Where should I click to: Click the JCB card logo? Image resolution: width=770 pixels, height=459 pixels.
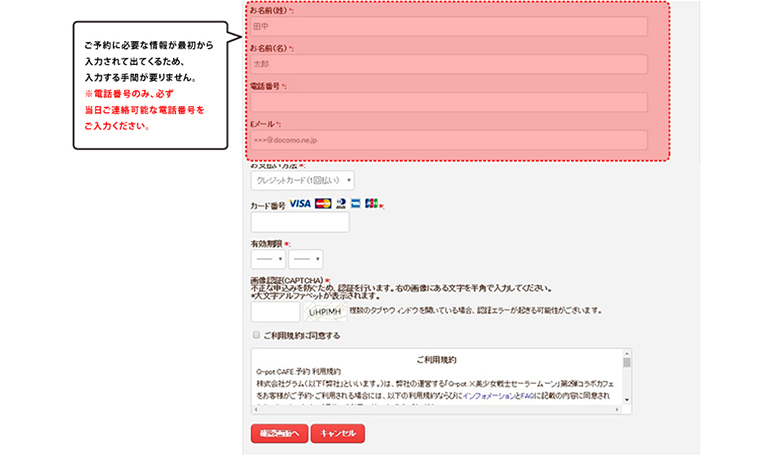(x=371, y=203)
